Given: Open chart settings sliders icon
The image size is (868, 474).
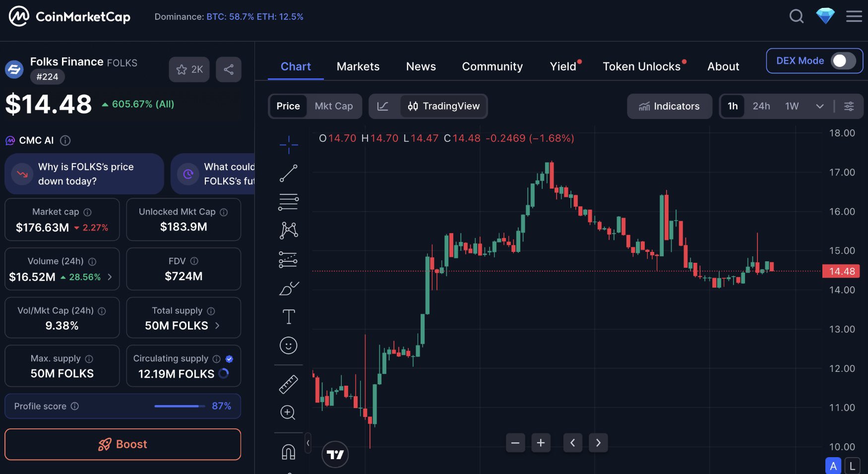Looking at the screenshot, I should 849,106.
